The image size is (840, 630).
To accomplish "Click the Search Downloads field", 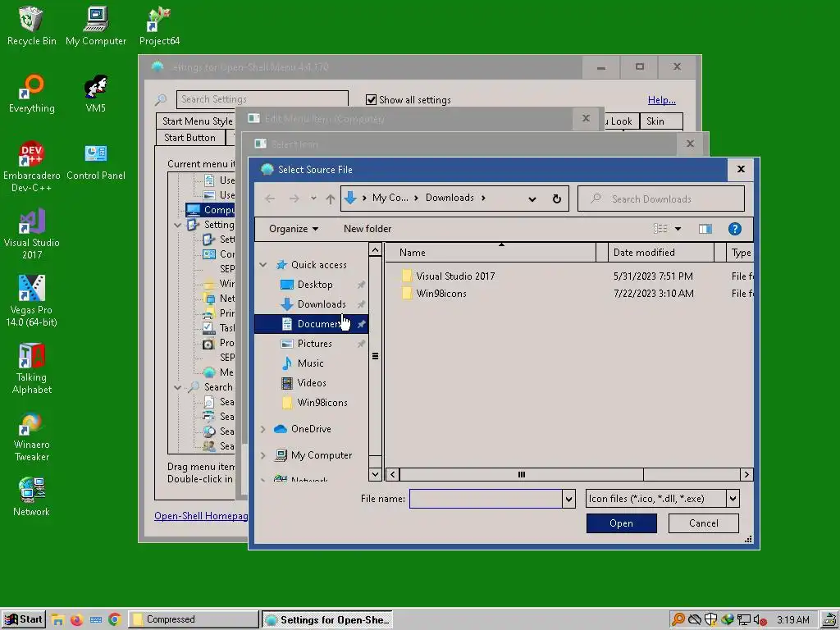I will click(x=661, y=199).
